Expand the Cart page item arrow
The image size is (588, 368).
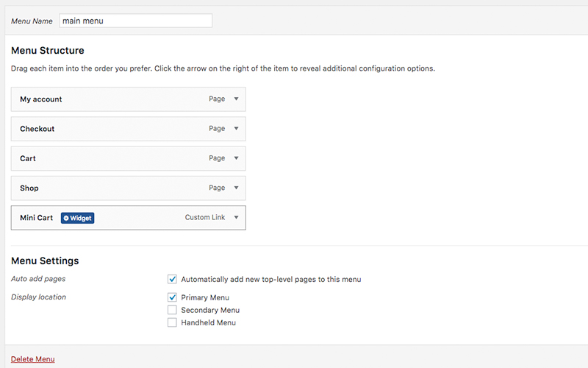[x=236, y=158]
